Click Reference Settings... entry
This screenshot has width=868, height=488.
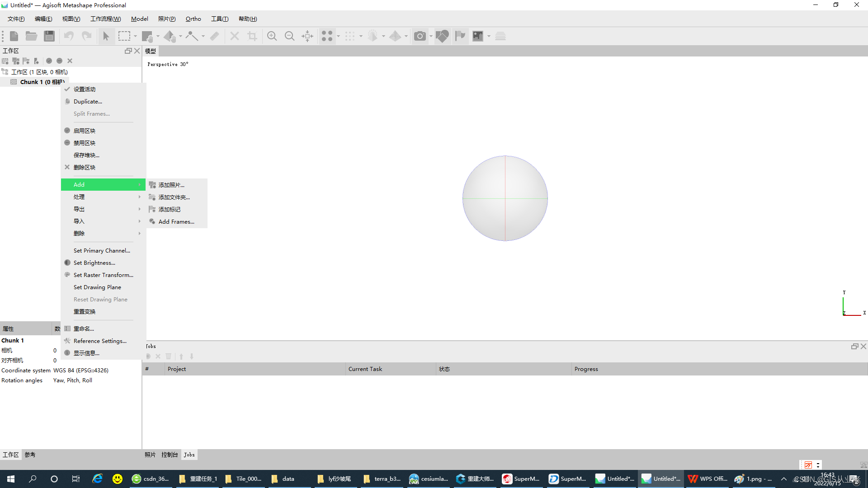tap(100, 341)
